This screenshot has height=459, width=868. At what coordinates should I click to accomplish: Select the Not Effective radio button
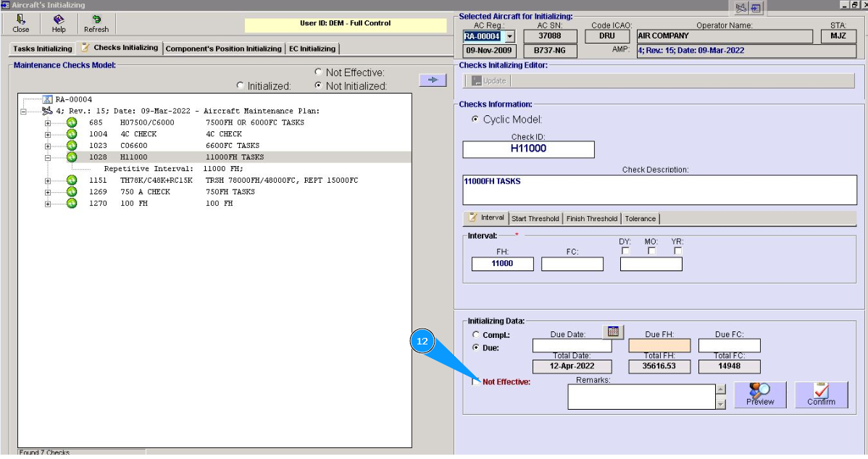[319, 73]
